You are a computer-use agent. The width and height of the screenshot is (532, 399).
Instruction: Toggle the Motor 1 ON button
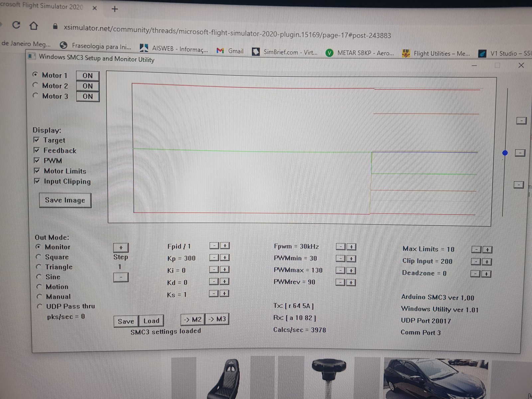point(88,75)
